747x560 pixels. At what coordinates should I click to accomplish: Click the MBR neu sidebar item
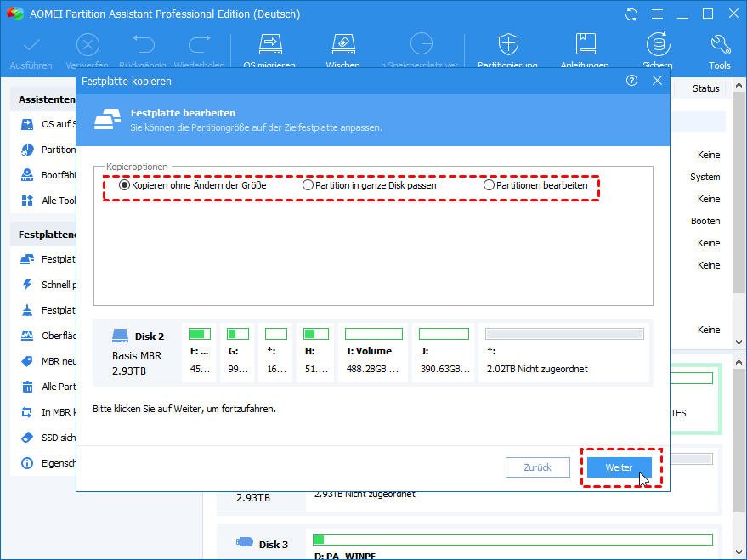(48, 361)
